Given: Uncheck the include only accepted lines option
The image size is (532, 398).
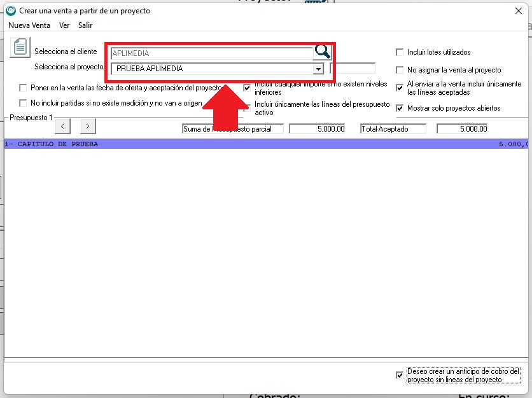Looking at the screenshot, I should (x=400, y=88).
